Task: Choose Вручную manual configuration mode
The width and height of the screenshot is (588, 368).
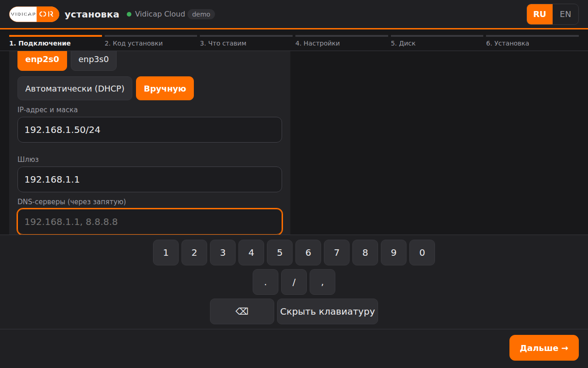Action: coord(165,88)
